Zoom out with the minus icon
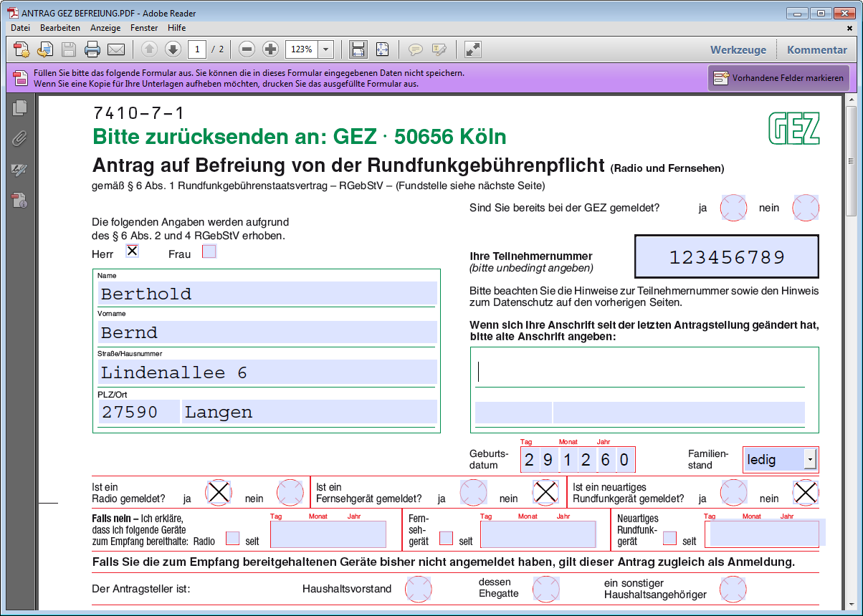 click(x=247, y=49)
